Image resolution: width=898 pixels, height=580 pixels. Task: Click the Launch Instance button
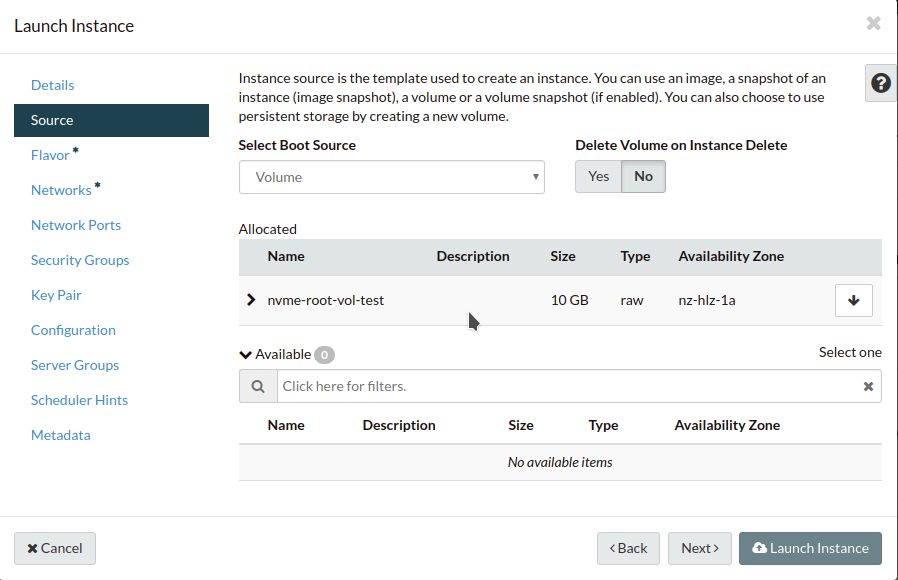[x=810, y=548]
